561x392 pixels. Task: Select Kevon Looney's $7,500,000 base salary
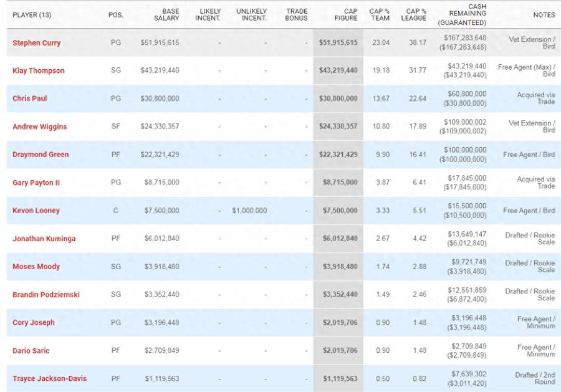(x=161, y=210)
